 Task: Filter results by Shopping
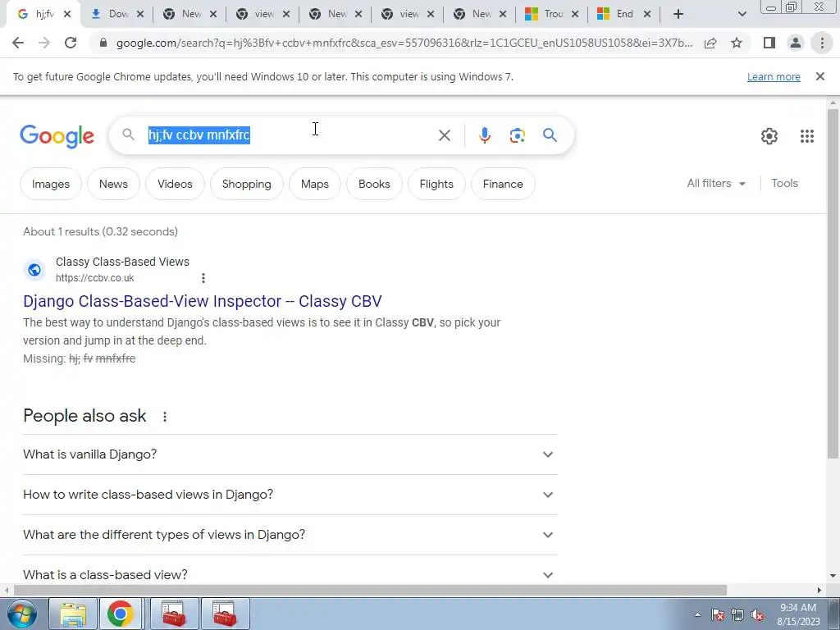(x=246, y=184)
